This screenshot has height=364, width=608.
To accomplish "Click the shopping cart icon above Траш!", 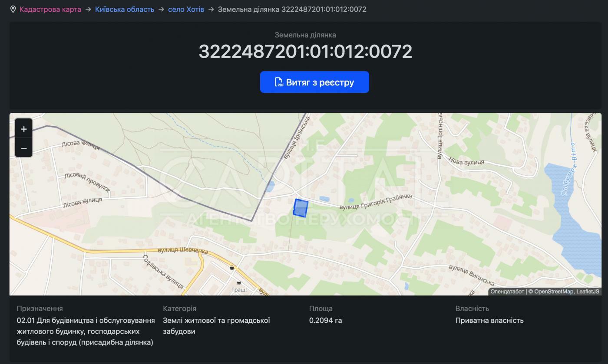I will pyautogui.click(x=239, y=283).
